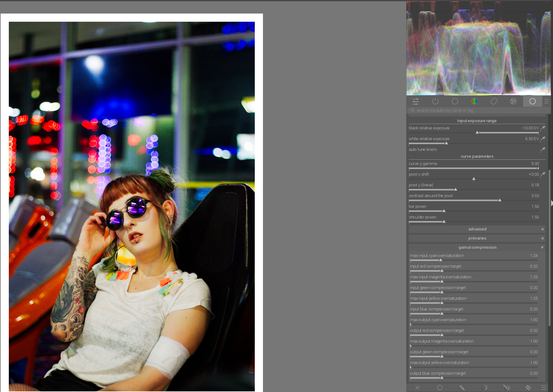
Task: Open the correct modules group with circular arrows
Action: click(x=494, y=101)
